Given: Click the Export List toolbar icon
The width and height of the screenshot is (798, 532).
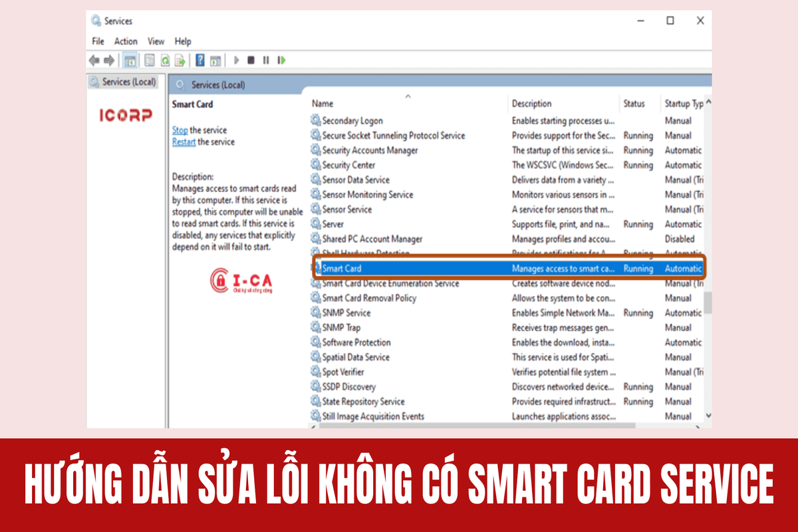Looking at the screenshot, I should pyautogui.click(x=180, y=60).
